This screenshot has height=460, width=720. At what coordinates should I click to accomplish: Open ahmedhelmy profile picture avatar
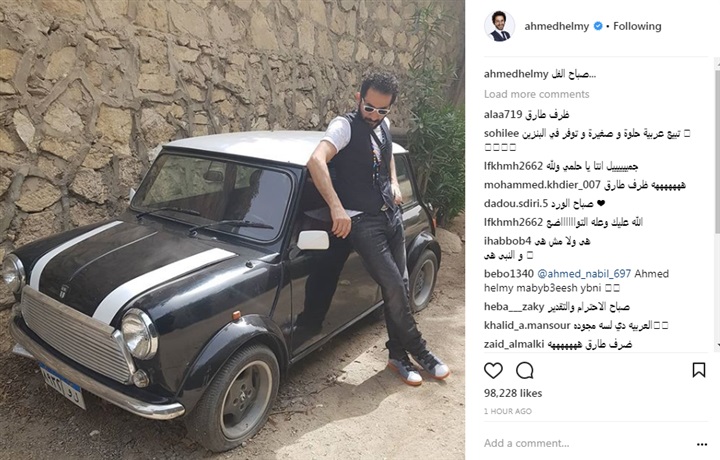(x=500, y=26)
